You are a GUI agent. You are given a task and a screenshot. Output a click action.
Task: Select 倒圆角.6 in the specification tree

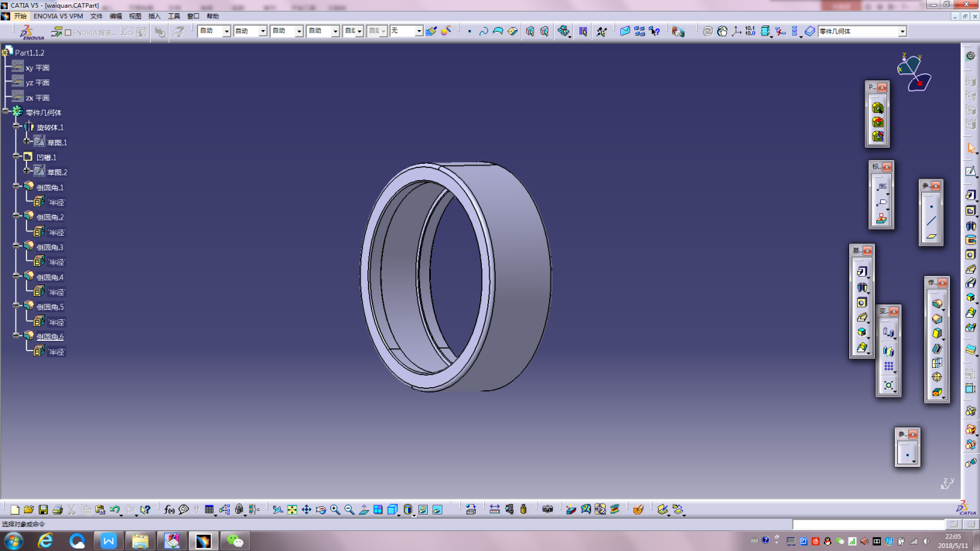tap(50, 337)
